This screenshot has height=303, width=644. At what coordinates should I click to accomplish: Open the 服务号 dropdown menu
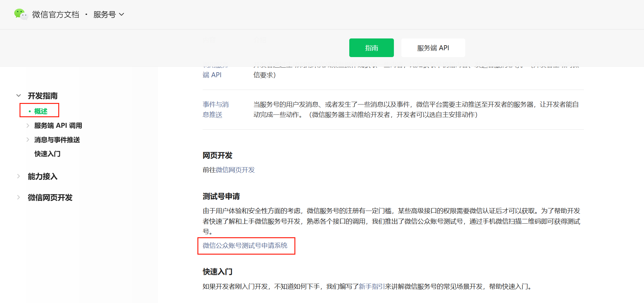(x=109, y=15)
